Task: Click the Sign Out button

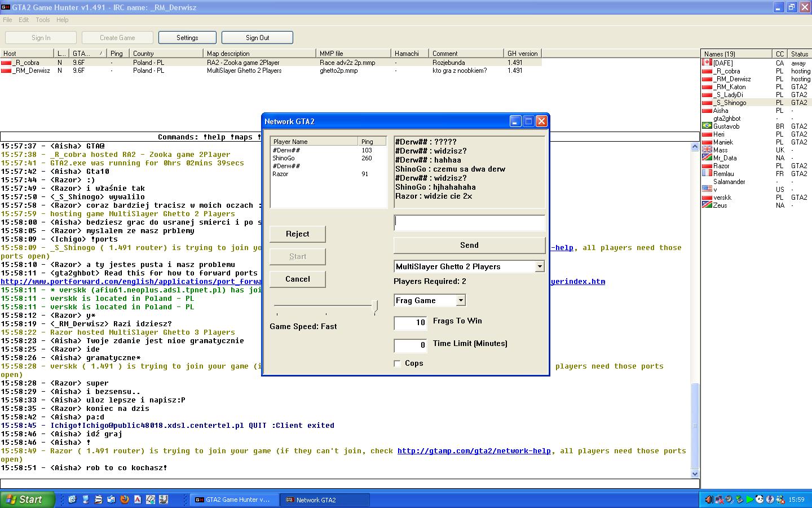Action: 257,38
